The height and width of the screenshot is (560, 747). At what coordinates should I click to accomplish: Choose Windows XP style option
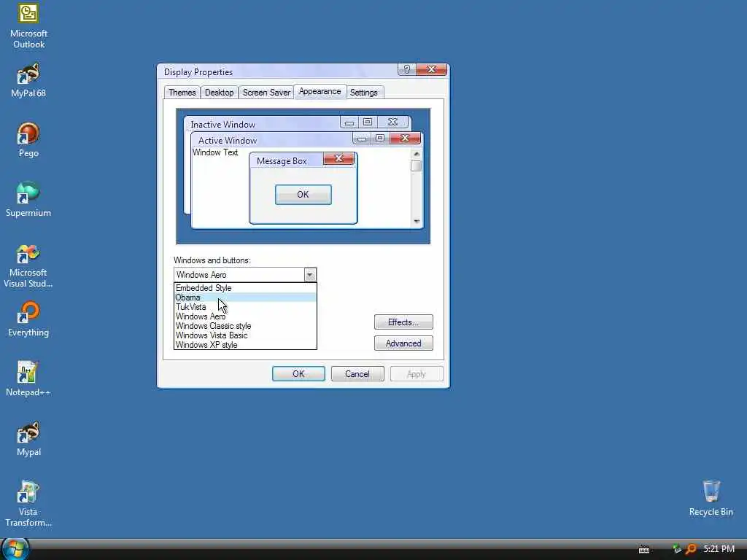point(245,345)
